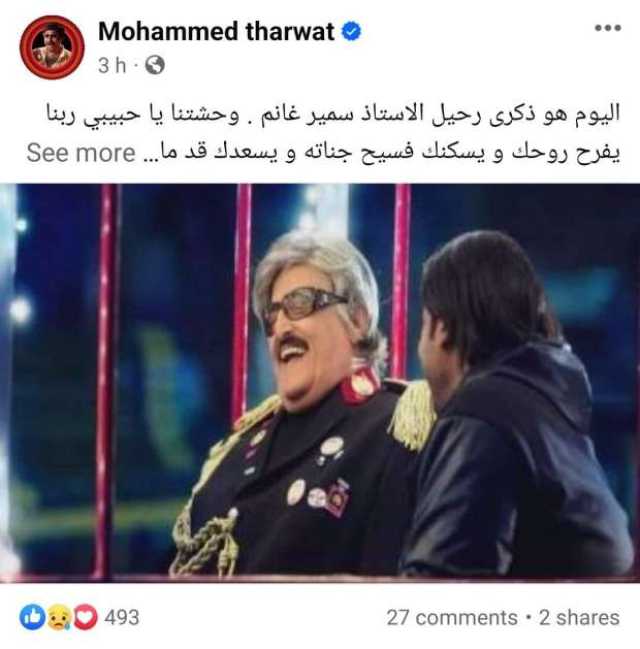Screen dimensions: 640x649
Task: Click the blue Like reaction icon
Action: click(x=32, y=617)
